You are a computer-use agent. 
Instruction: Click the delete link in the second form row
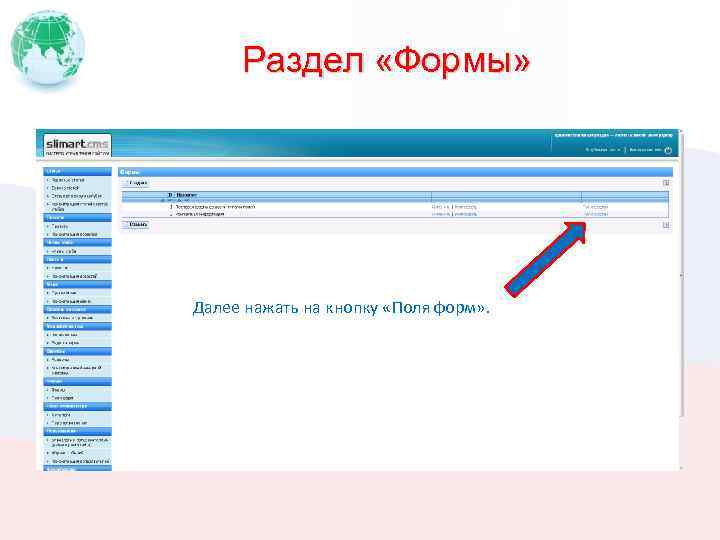tap(466, 214)
